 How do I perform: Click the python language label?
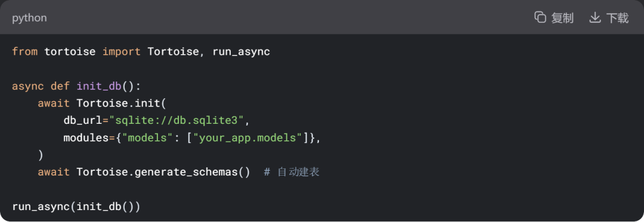29,18
